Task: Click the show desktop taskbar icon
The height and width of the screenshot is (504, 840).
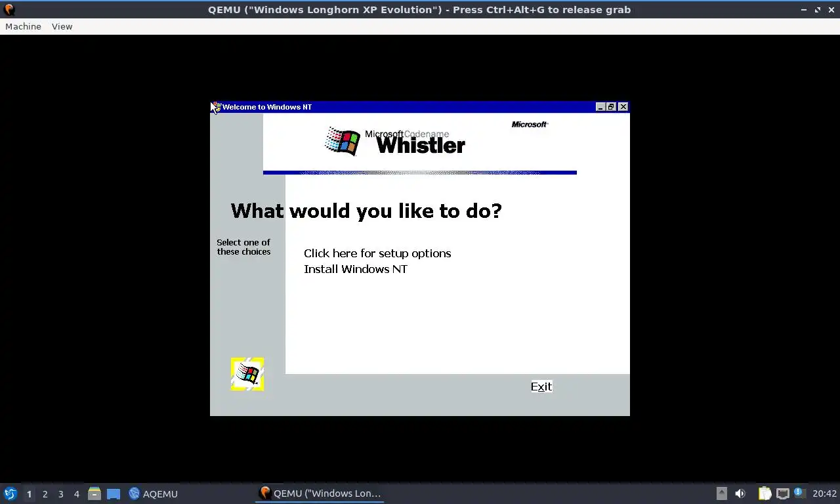Action: [114, 493]
